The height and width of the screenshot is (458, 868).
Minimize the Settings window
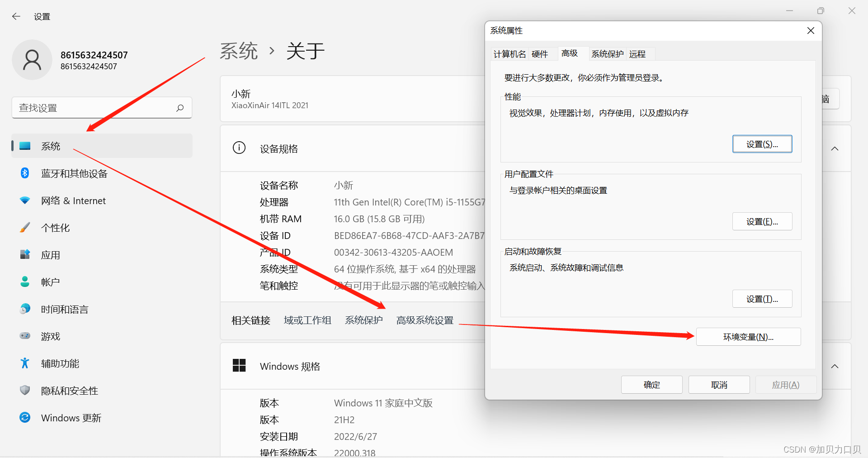(789, 10)
